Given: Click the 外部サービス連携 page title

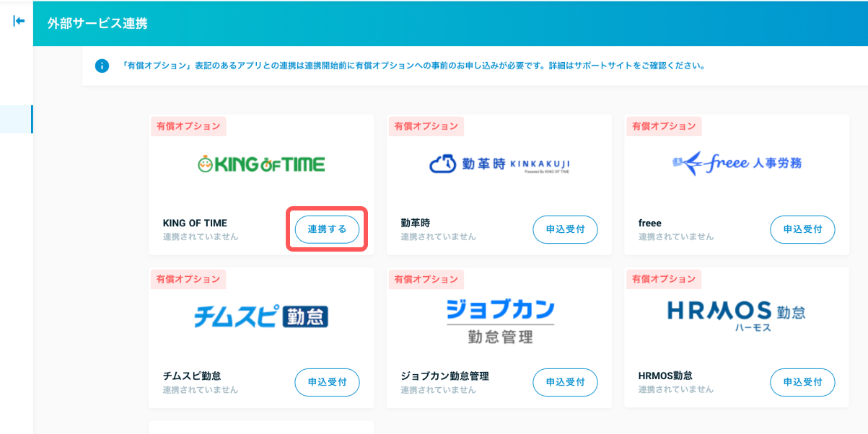Looking at the screenshot, I should click(x=97, y=24).
